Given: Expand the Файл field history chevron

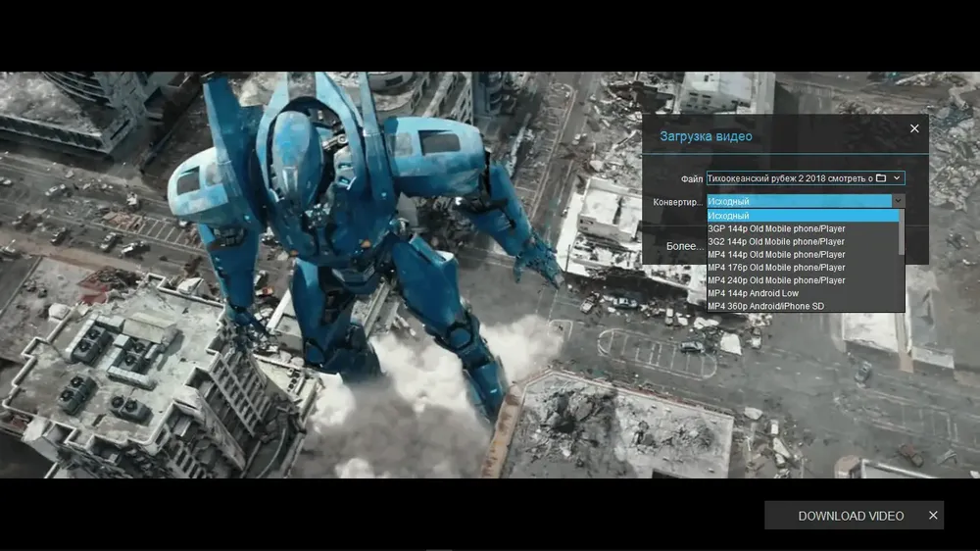Looking at the screenshot, I should pos(897,178).
